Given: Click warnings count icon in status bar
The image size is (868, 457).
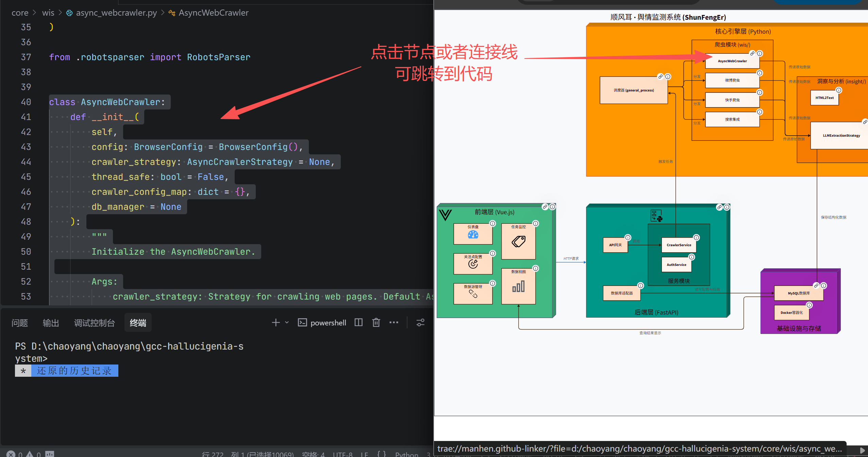Looking at the screenshot, I should [30, 454].
